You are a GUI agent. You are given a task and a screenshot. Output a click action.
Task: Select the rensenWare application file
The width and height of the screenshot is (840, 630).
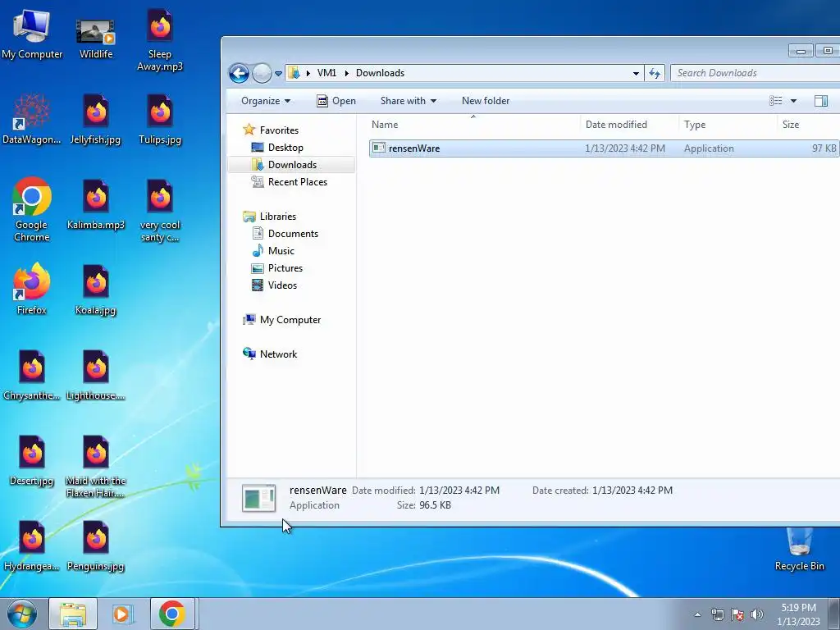point(604,148)
